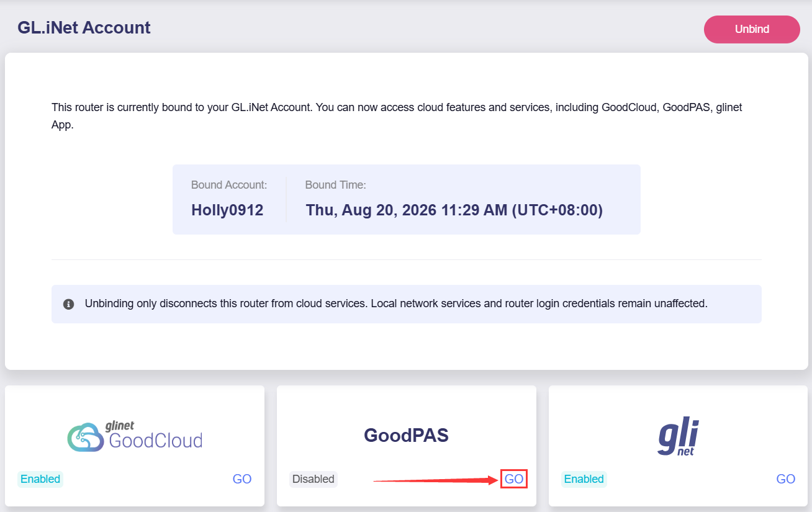Click the gli net app logo

pos(679,437)
